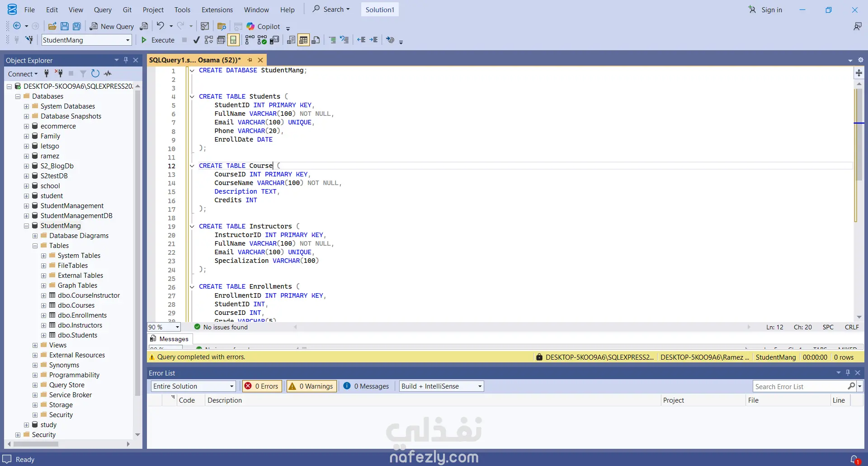Uncomment the selected lines
Screen dimensions: 868x466
click(x=344, y=40)
